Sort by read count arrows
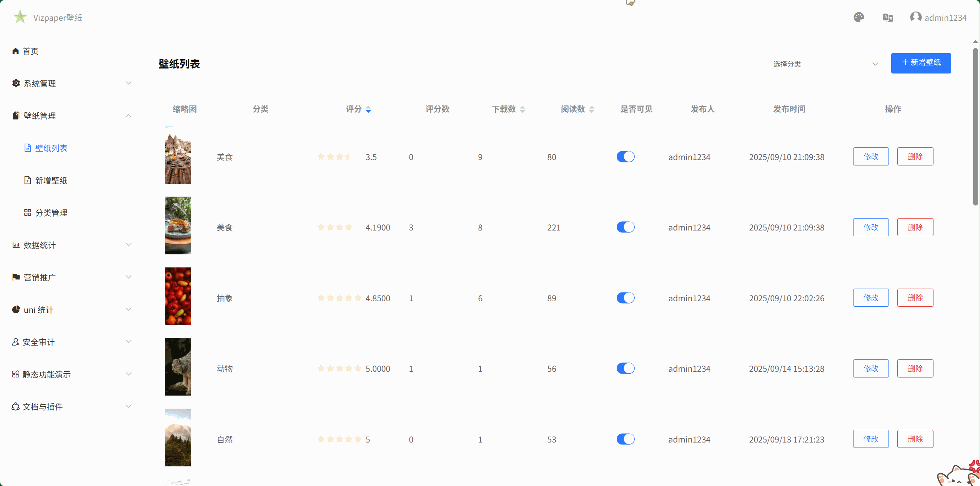Image resolution: width=980 pixels, height=486 pixels. (591, 110)
